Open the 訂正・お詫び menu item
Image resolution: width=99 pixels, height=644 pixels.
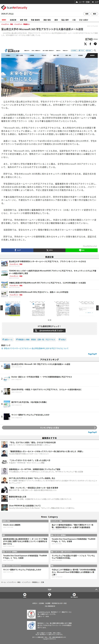pos(84,20)
